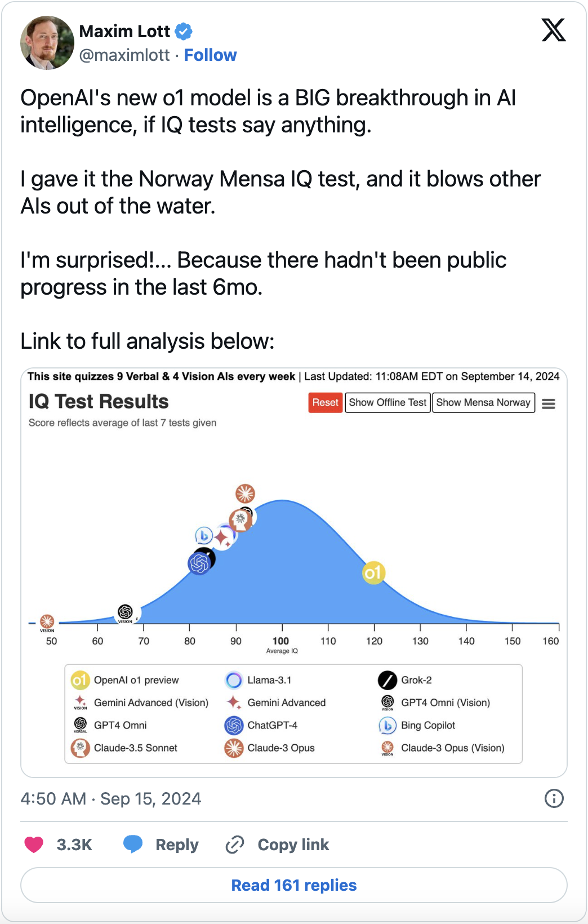Toggle Llama-3.1 legend entry
Viewport: 588px width, 924px height.
pyautogui.click(x=259, y=680)
